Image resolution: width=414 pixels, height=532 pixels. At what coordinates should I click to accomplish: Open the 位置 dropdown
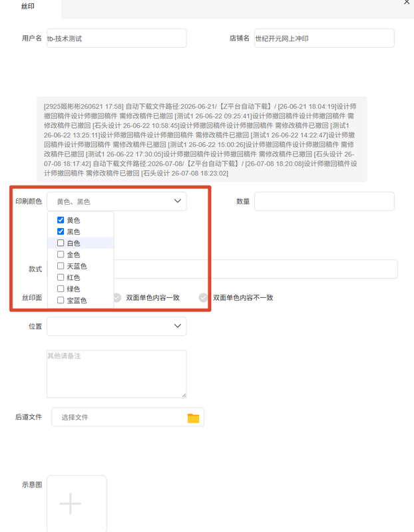[x=116, y=326]
